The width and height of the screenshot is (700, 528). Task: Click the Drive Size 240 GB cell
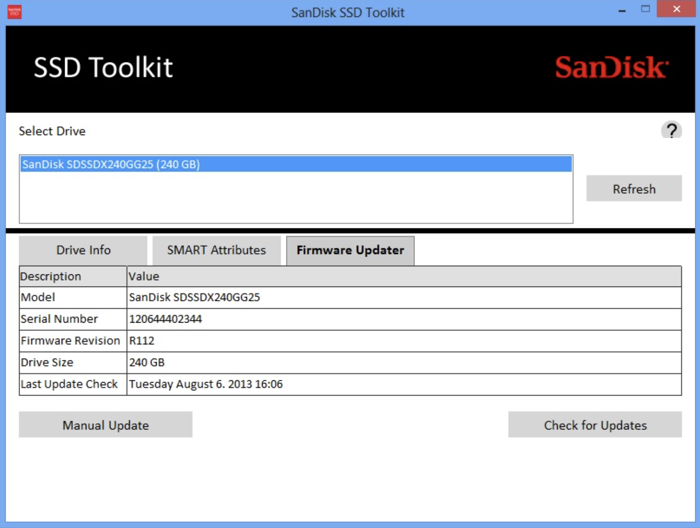coord(147,363)
